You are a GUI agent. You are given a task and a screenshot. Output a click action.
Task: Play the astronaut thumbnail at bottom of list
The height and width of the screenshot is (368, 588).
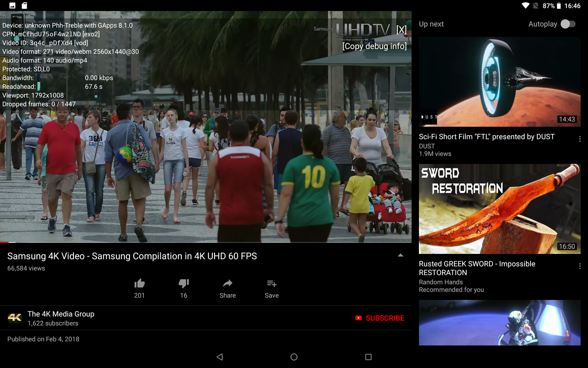coord(500,322)
